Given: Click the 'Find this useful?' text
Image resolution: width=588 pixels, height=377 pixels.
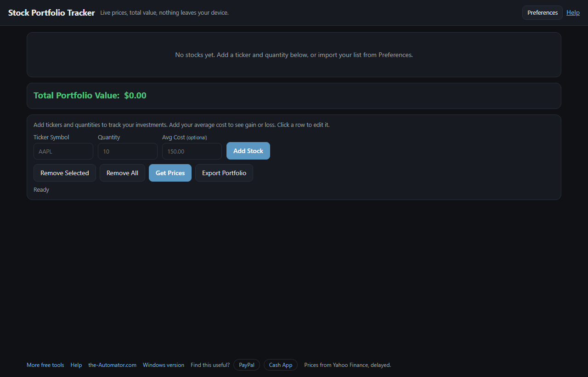Looking at the screenshot, I should (210, 365).
